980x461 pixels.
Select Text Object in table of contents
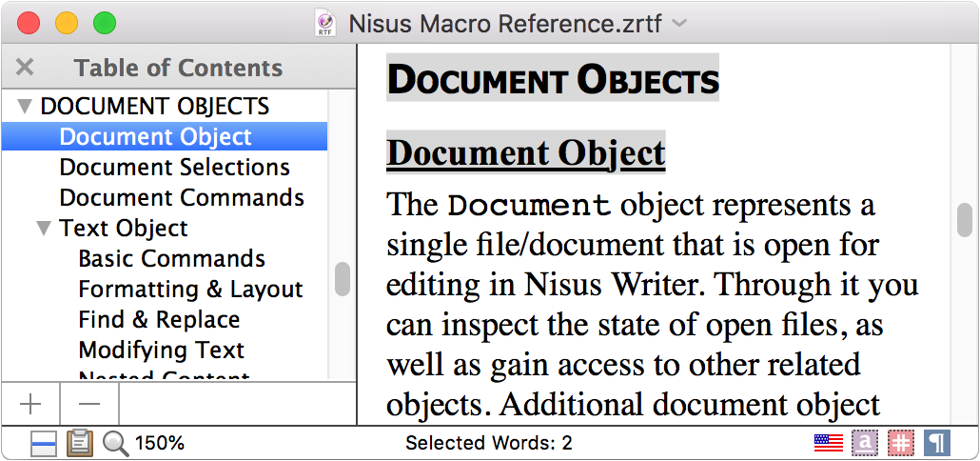[123, 229]
